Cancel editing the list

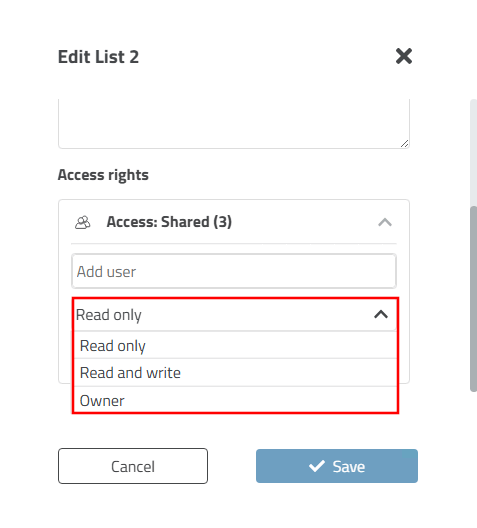click(133, 466)
